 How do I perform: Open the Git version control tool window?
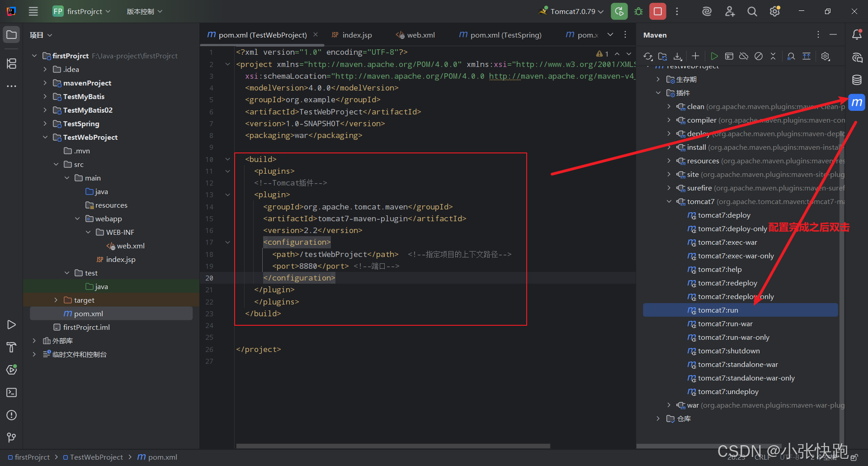[12, 437]
